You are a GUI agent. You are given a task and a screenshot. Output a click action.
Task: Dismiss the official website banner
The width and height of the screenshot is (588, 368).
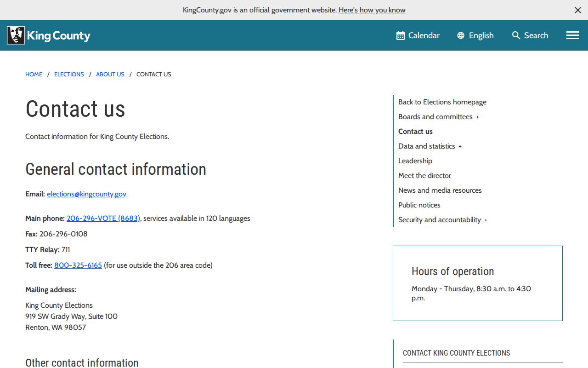coord(578,10)
